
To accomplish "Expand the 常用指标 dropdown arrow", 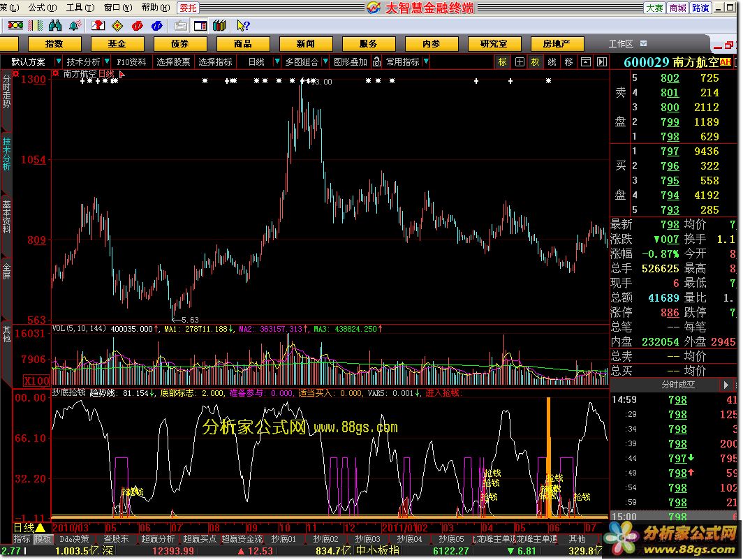I will point(426,61).
